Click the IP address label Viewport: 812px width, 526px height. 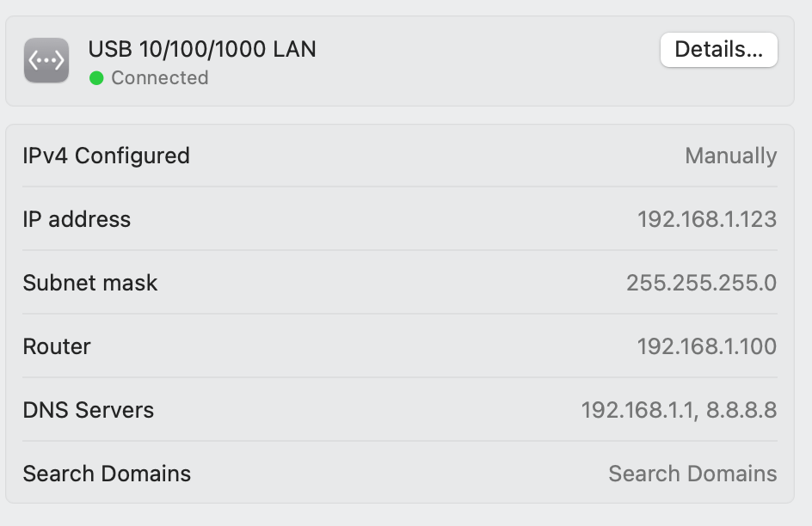click(77, 219)
